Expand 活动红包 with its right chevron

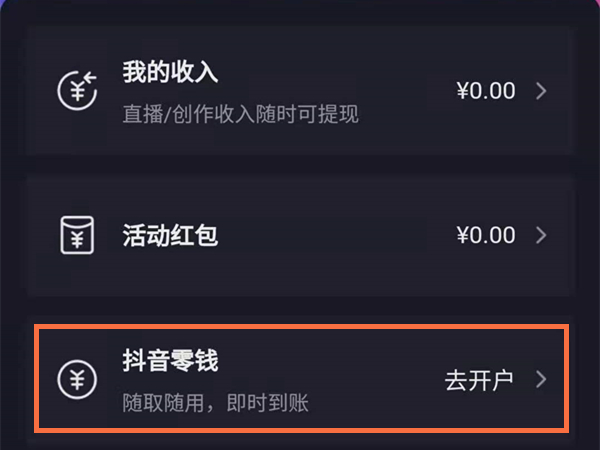[x=541, y=235]
